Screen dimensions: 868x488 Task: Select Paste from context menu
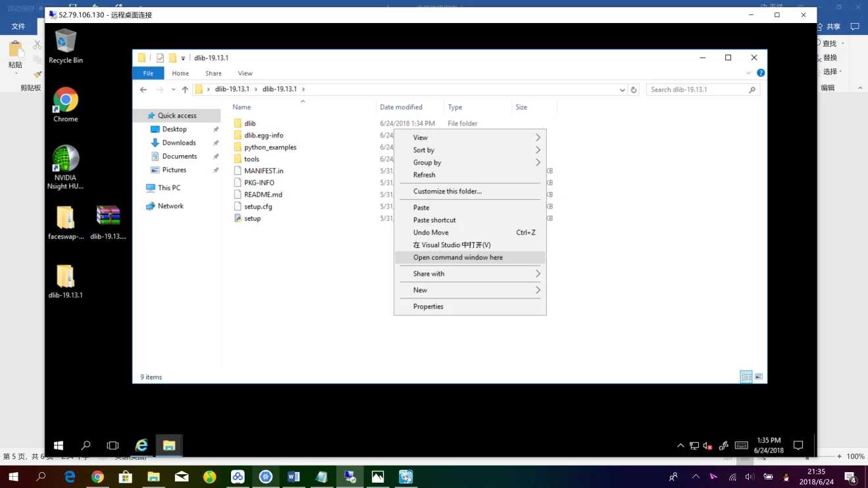470,208
